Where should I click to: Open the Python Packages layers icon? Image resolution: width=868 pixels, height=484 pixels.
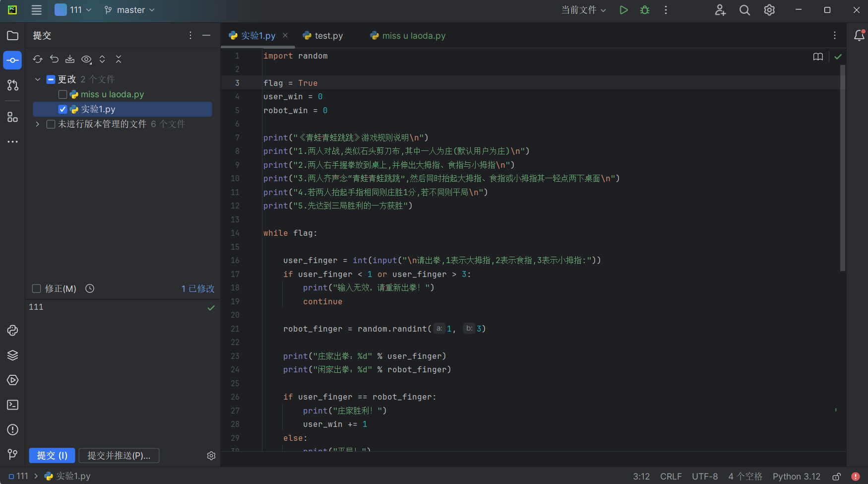click(12, 355)
